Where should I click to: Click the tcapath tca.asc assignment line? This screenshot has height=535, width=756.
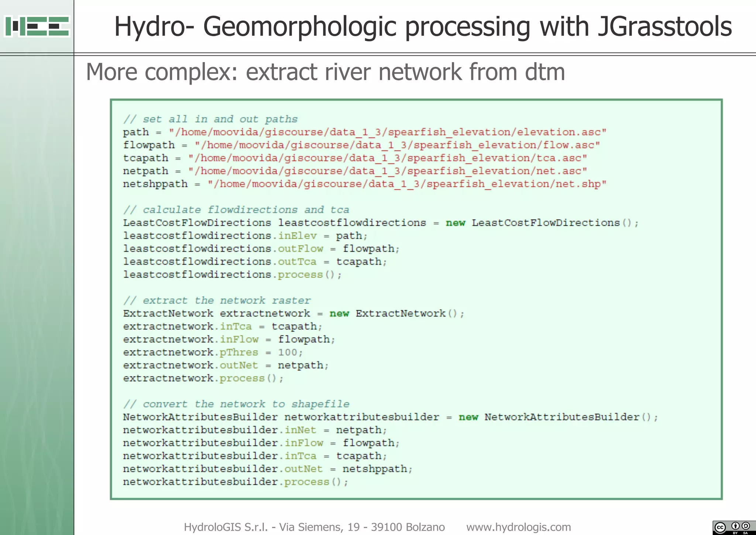tap(355, 158)
